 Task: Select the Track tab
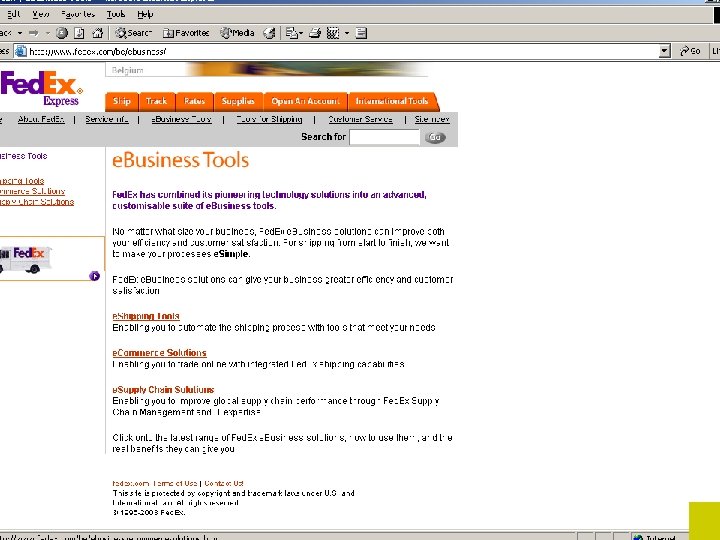156,101
